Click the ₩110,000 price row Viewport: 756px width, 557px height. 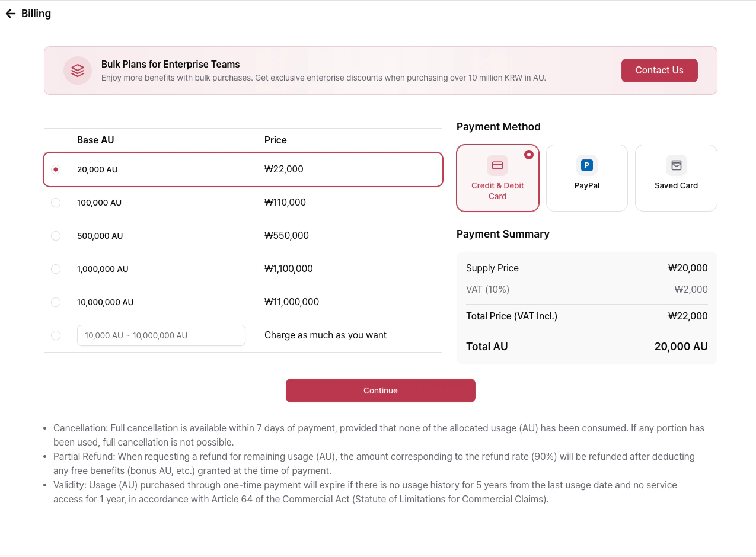coord(285,203)
